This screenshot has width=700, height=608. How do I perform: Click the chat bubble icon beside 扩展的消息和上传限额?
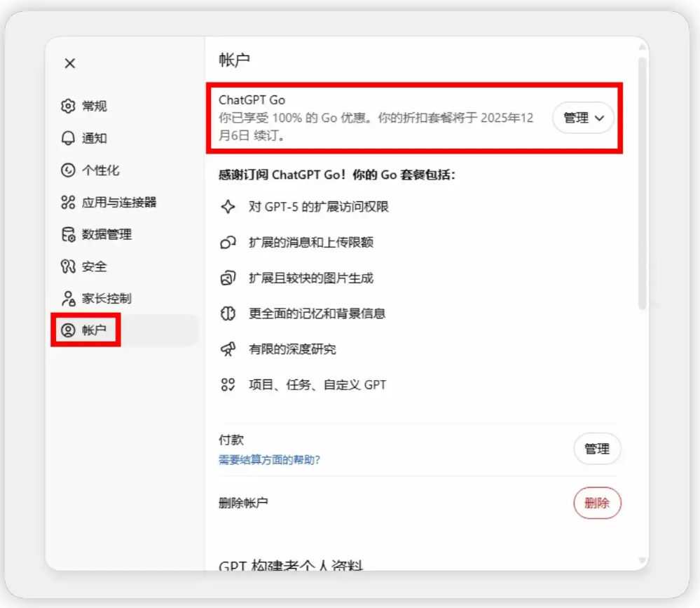(x=228, y=242)
